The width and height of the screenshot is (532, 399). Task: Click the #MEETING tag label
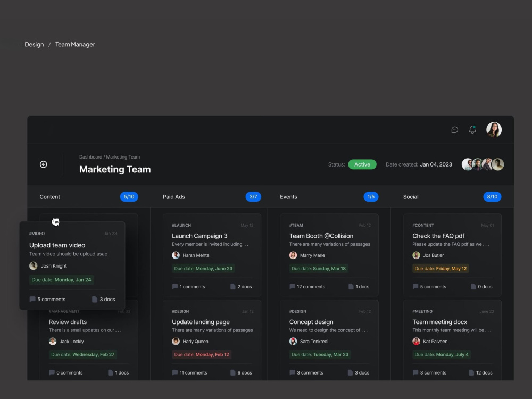tap(422, 311)
